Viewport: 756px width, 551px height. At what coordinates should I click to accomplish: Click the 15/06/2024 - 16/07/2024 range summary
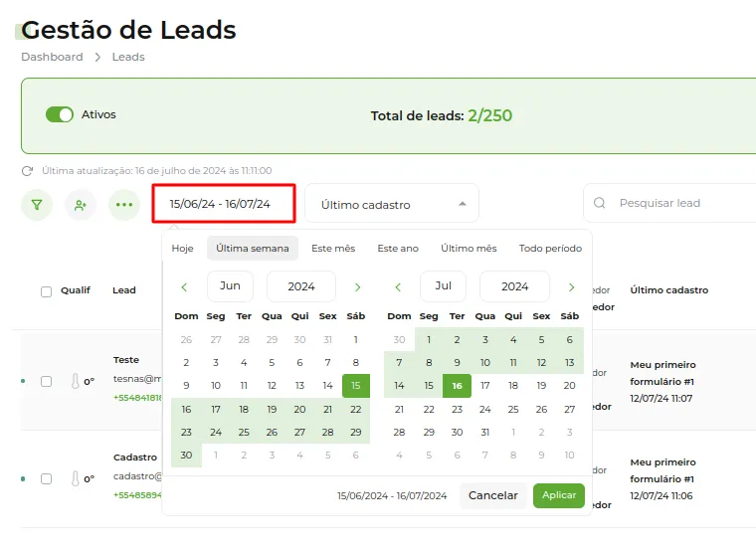(392, 496)
